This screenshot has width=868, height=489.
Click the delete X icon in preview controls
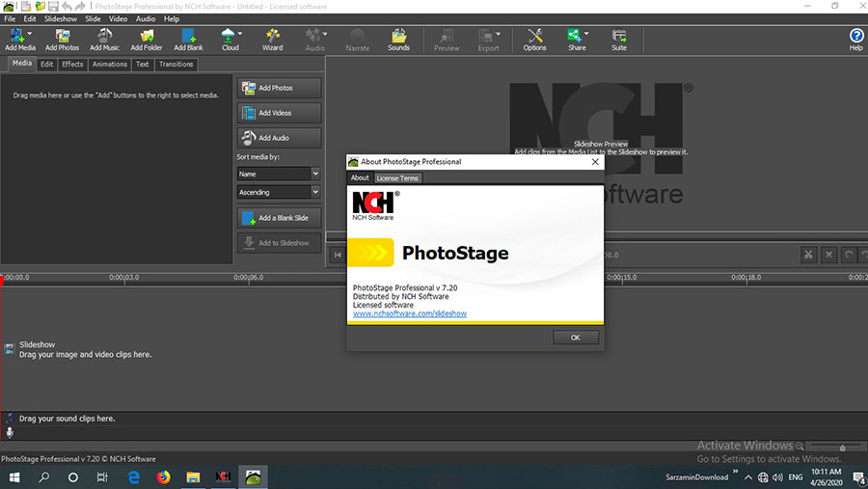coord(828,255)
